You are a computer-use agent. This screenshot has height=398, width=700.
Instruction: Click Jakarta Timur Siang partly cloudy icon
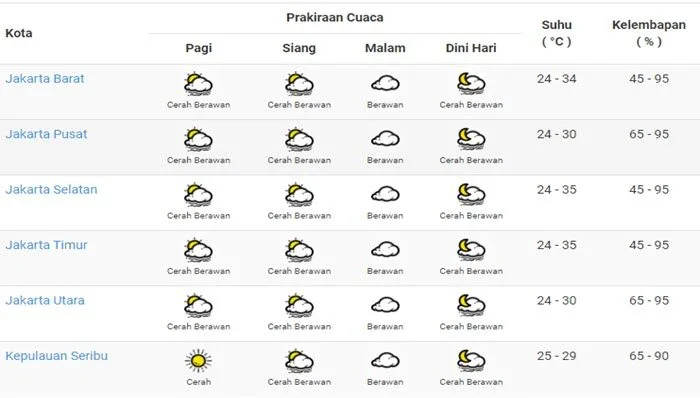[x=299, y=250]
